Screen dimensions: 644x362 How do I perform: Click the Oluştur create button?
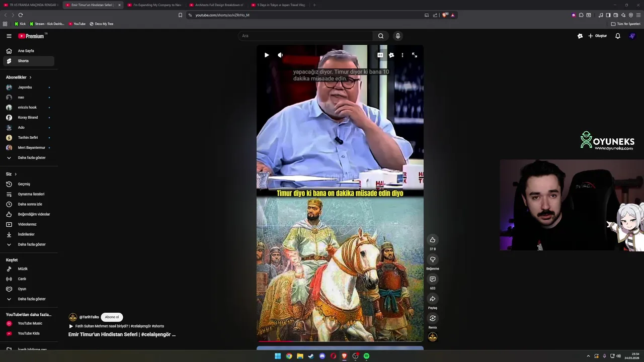pyautogui.click(x=598, y=36)
